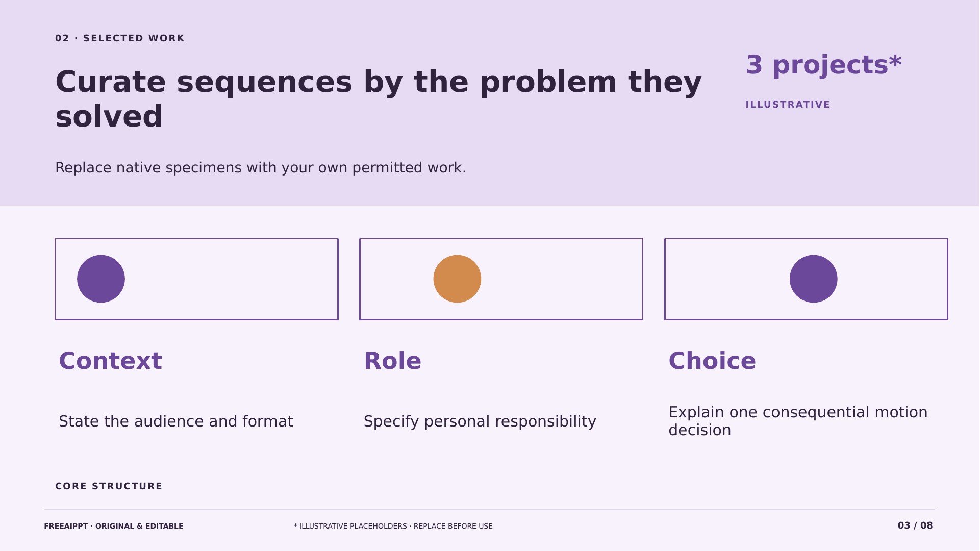Select the Role heading
Screen dimensions: 980x551
392,361
